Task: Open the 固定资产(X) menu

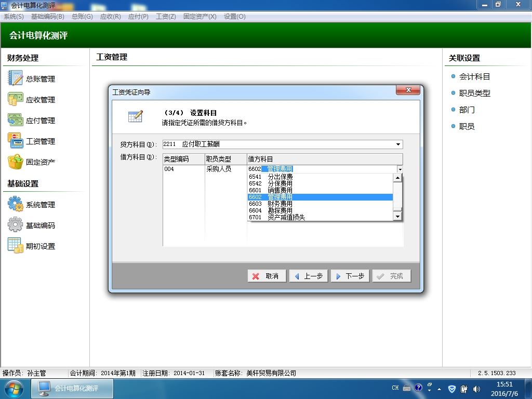Action: coord(200,16)
